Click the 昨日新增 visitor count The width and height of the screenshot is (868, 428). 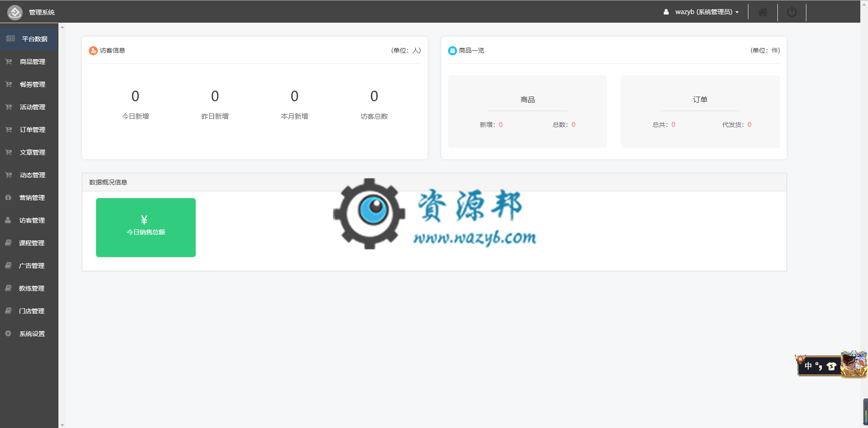(215, 96)
